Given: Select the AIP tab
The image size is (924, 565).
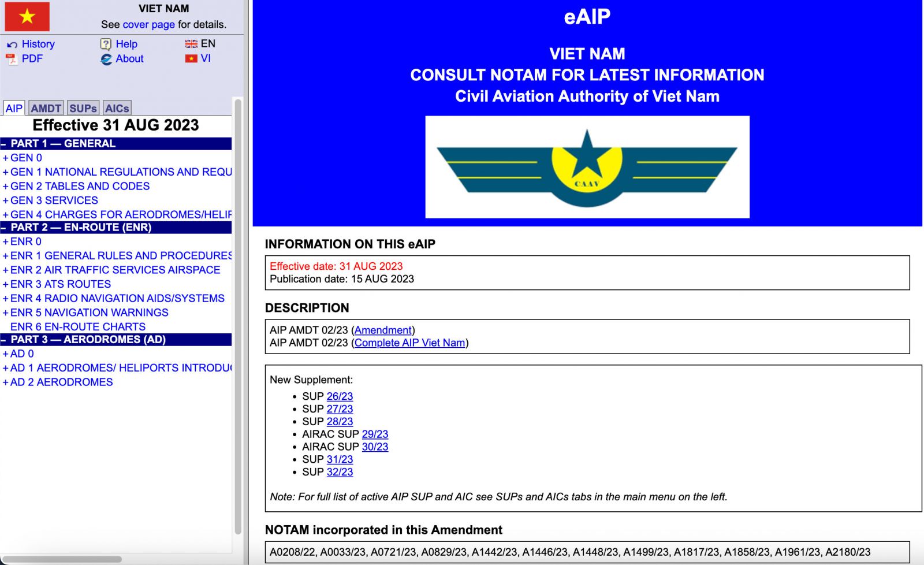Looking at the screenshot, I should click(x=14, y=108).
